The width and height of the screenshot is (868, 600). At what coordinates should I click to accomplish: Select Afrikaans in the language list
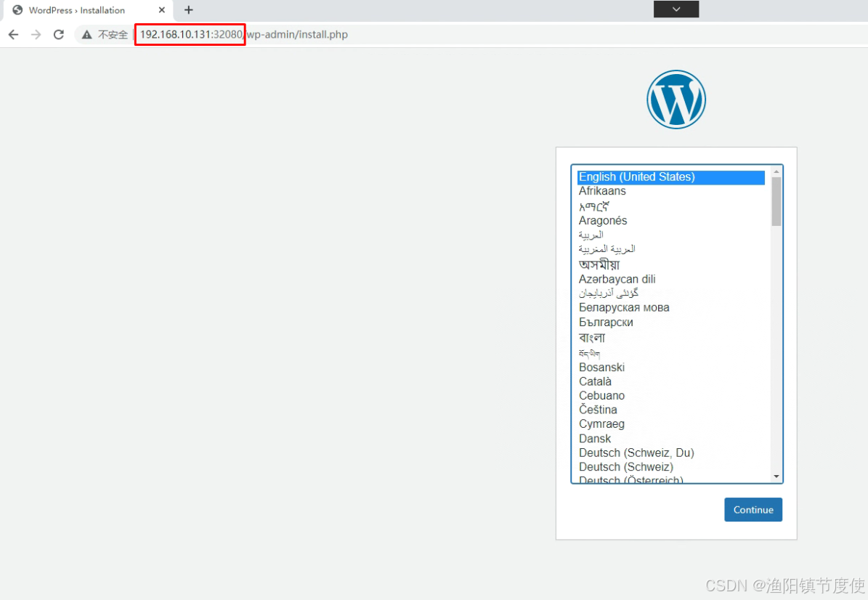coord(671,191)
